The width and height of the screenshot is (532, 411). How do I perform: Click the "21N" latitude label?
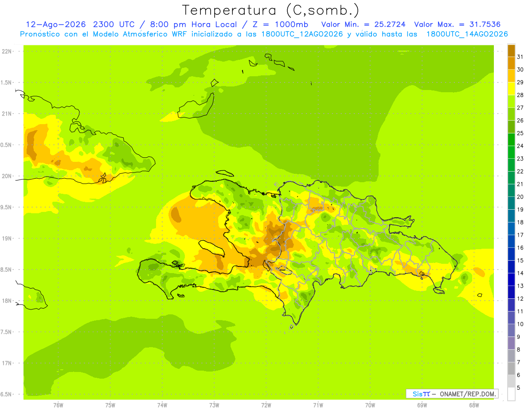[7, 114]
